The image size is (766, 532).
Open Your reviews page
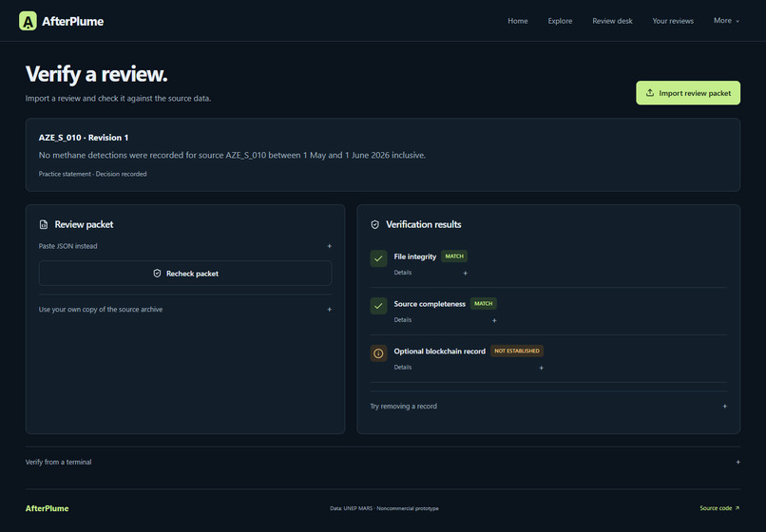tap(673, 21)
